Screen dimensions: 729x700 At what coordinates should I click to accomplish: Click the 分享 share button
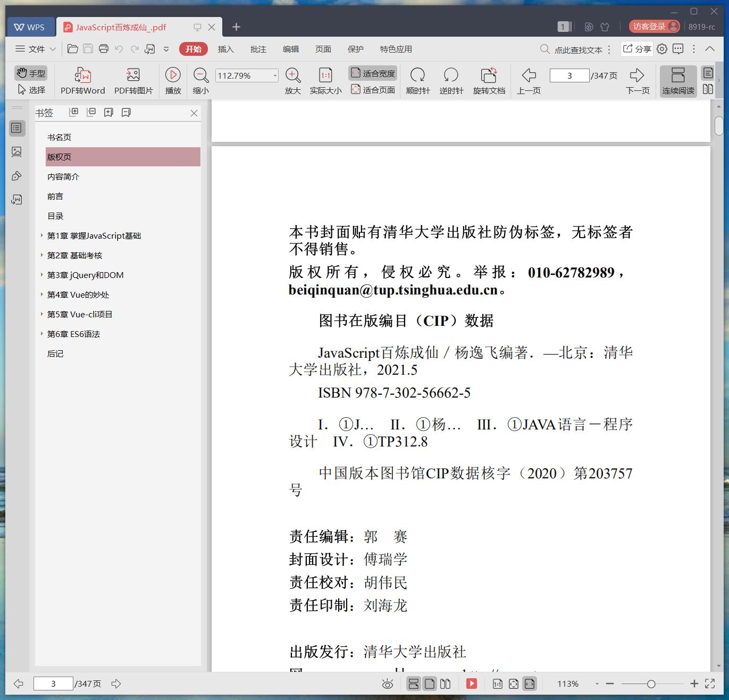637,49
